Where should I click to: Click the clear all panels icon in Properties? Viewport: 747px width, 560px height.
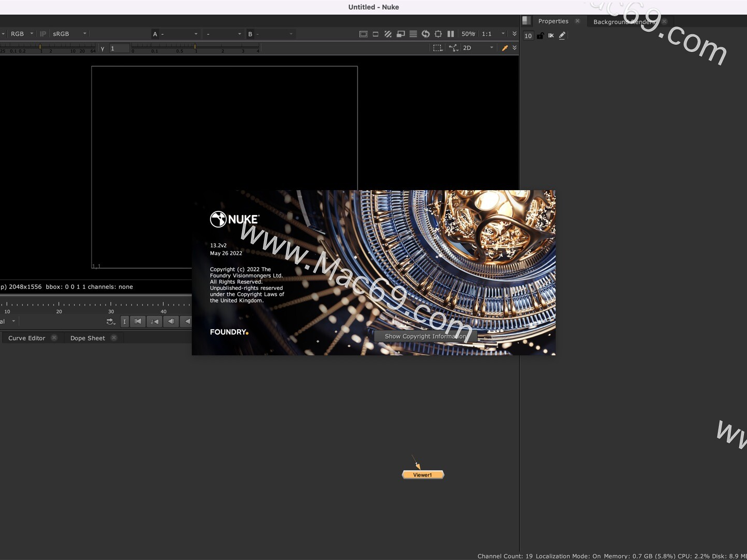(x=551, y=35)
